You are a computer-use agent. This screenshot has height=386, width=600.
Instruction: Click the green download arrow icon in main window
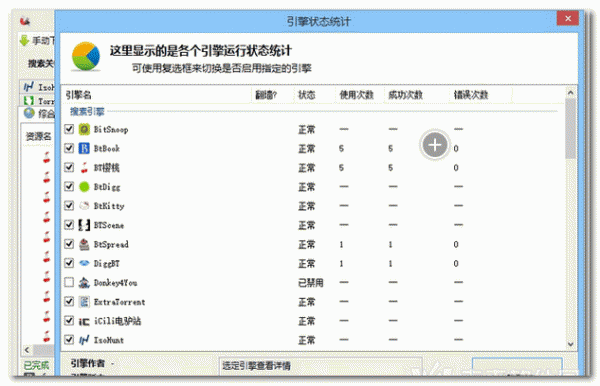pos(24,40)
